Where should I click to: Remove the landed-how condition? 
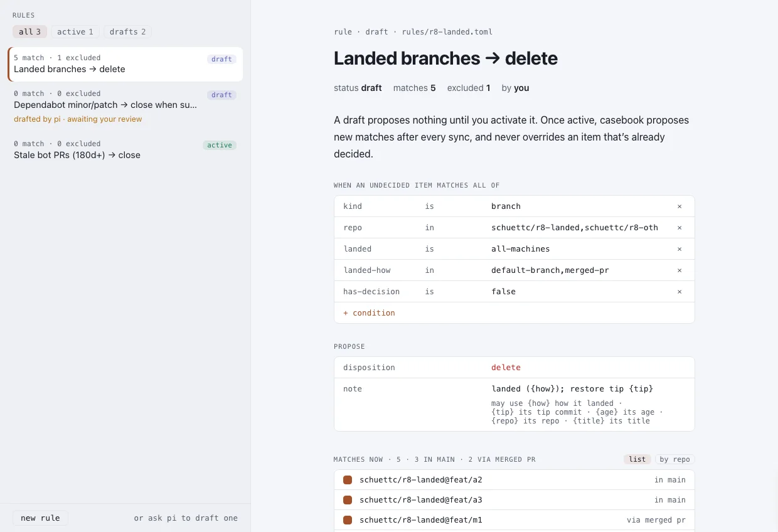click(x=679, y=270)
